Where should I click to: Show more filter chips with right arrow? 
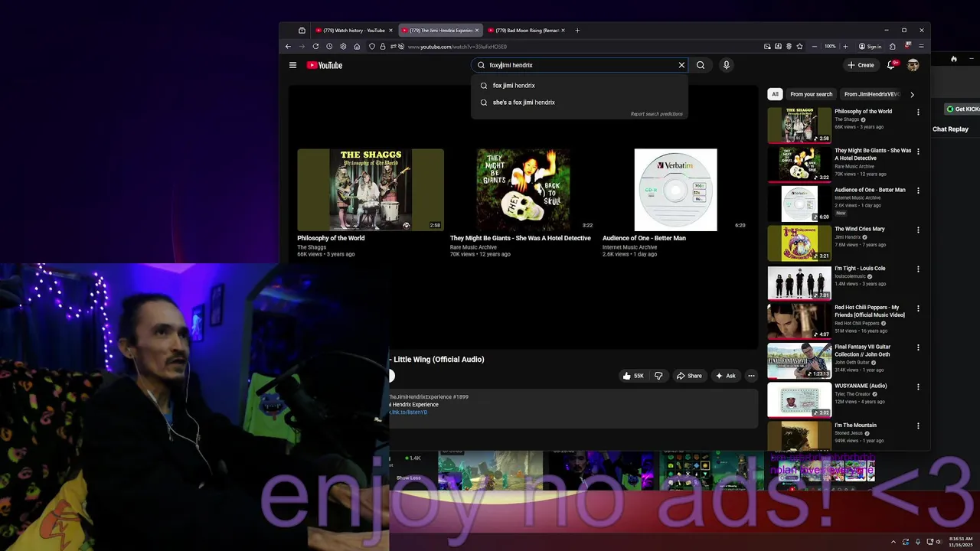pyautogui.click(x=912, y=94)
